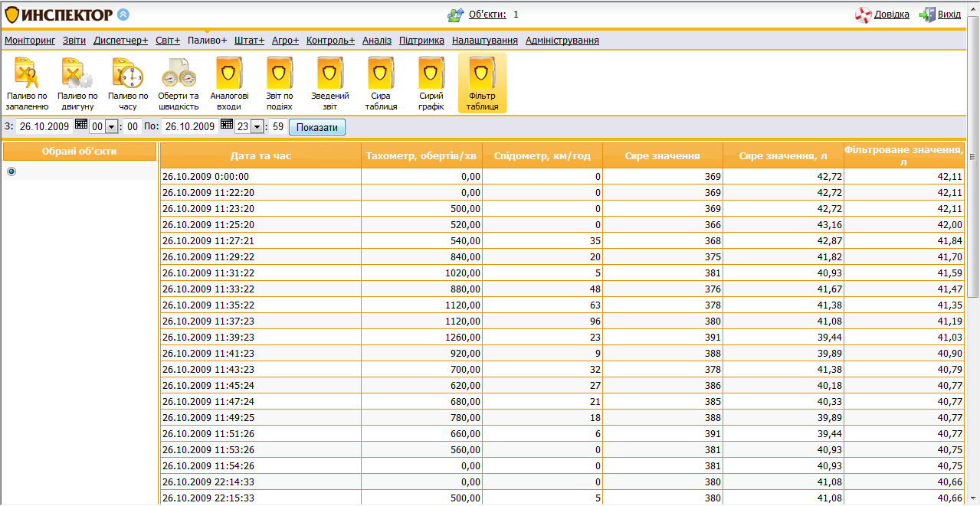980x506 pixels.
Task: Click the scrollbar up arrow
Action: (973, 8)
